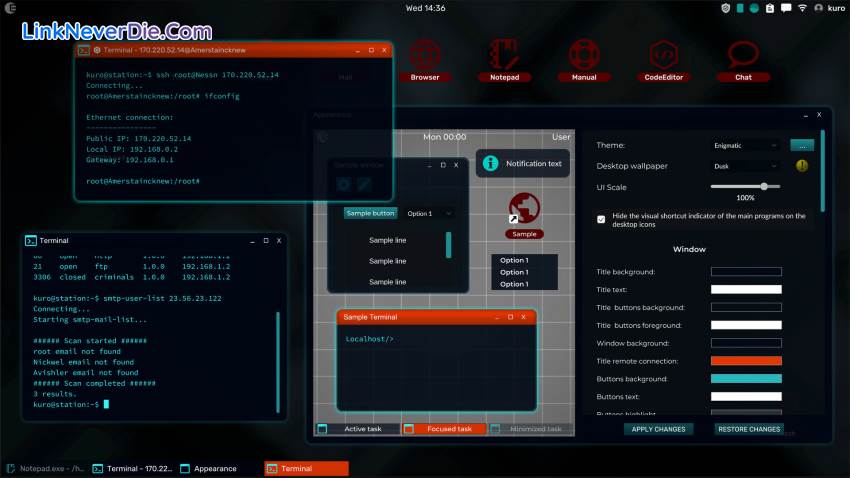This screenshot has height=478, width=850.
Task: Open the Chat speech bubble icon
Action: 743,56
